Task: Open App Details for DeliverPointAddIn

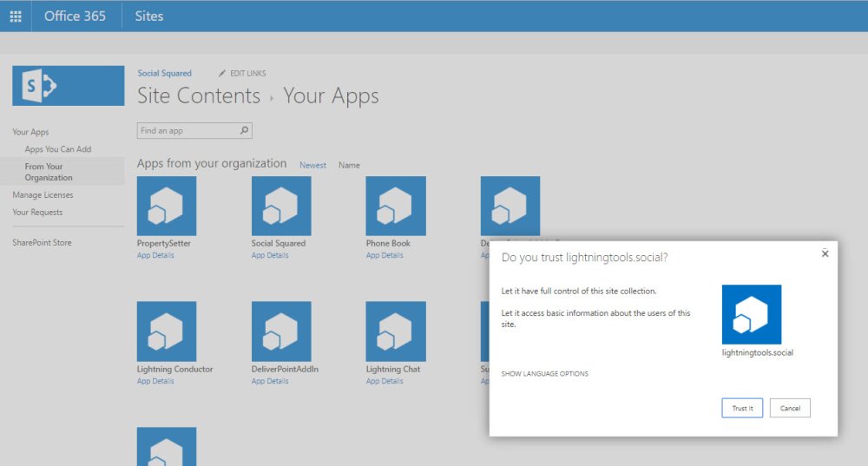Action: pos(270,381)
